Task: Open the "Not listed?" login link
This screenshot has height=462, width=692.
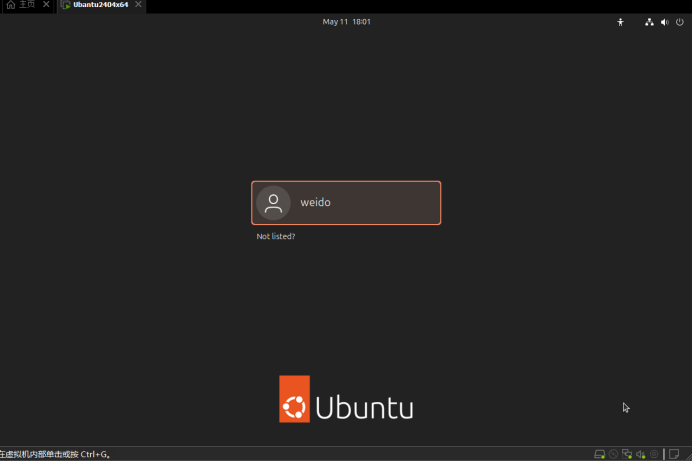Action: 276,237
